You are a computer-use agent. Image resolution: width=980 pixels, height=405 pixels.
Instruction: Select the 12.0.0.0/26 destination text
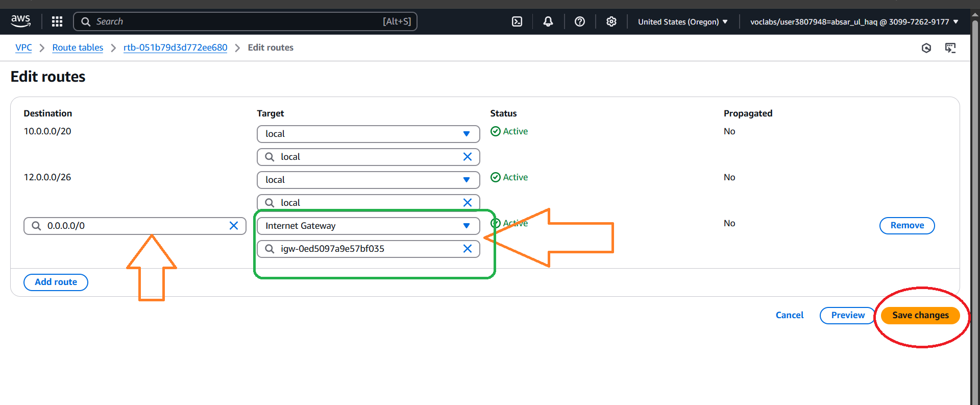coord(47,177)
